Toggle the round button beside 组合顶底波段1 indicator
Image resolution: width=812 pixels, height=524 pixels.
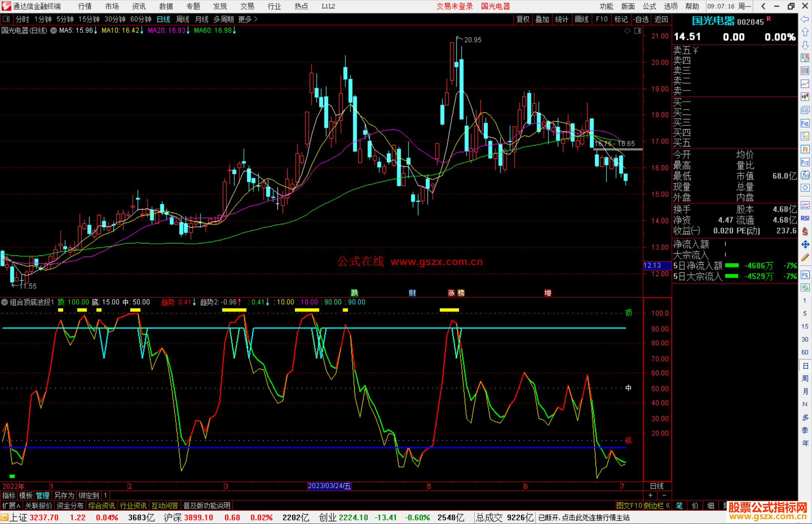click(5, 302)
